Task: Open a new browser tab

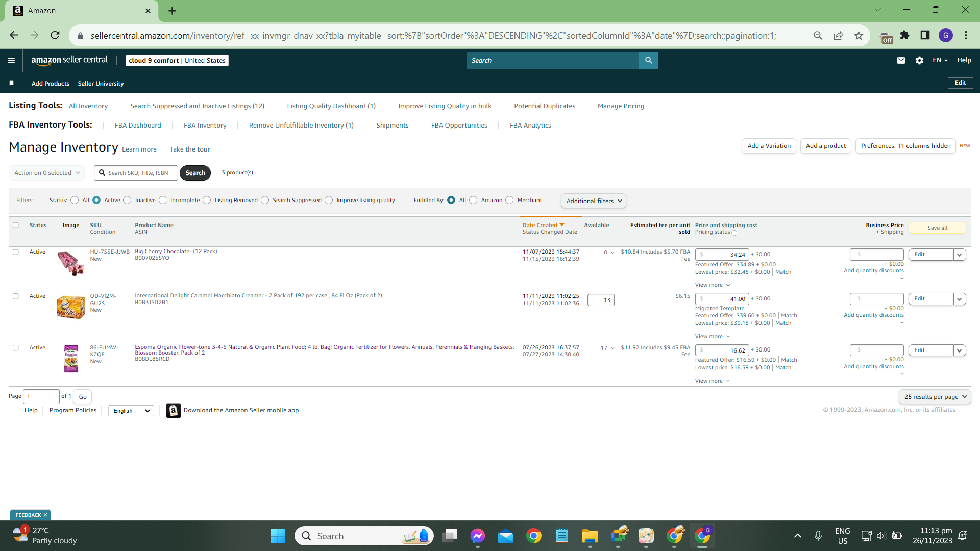Action: (173, 11)
